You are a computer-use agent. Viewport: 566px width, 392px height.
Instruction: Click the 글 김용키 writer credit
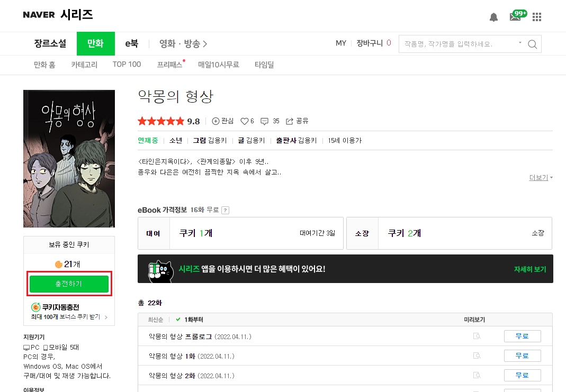tap(251, 141)
